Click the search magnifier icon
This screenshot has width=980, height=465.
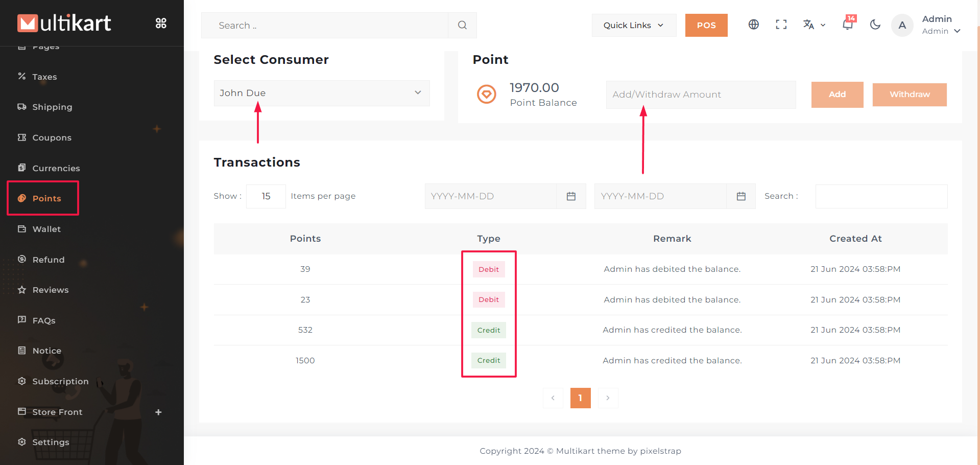coord(462,25)
